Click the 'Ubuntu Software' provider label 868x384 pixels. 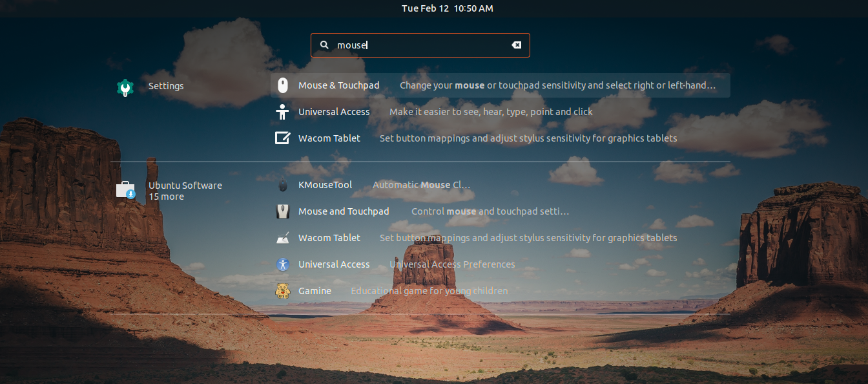point(185,186)
